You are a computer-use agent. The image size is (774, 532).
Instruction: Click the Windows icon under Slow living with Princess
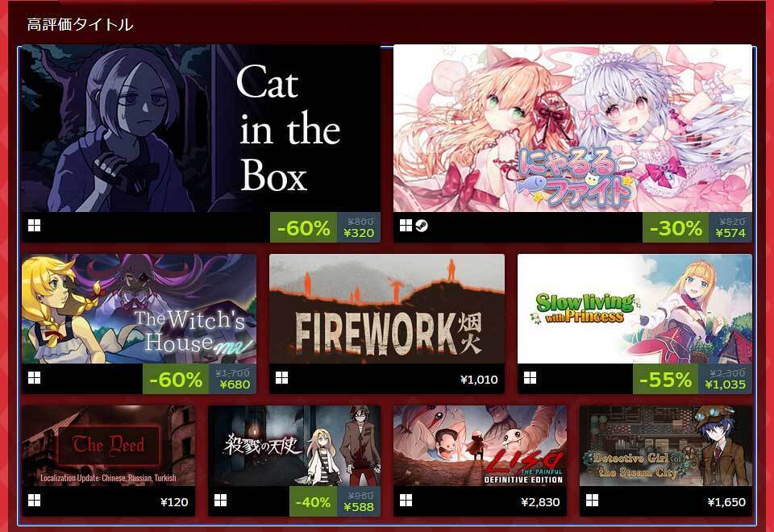pyautogui.click(x=531, y=378)
